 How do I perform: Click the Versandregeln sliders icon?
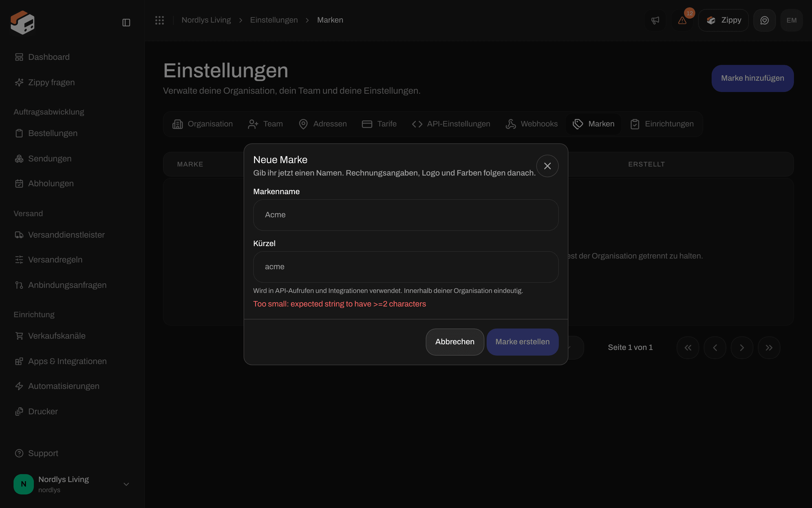(19, 260)
